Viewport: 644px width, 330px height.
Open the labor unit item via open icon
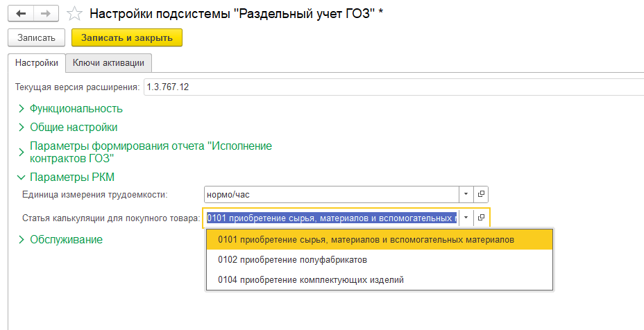point(481,194)
